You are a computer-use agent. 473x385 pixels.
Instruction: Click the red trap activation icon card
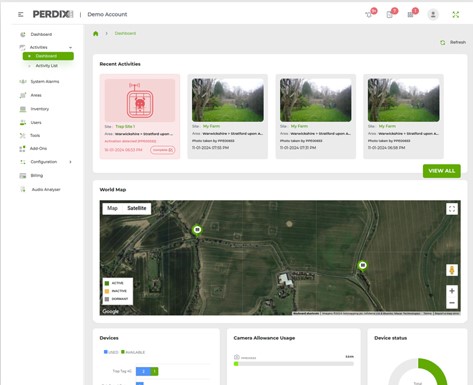(140, 100)
